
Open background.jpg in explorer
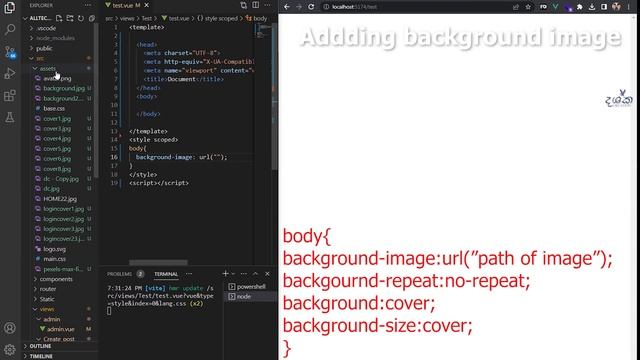[x=64, y=88]
